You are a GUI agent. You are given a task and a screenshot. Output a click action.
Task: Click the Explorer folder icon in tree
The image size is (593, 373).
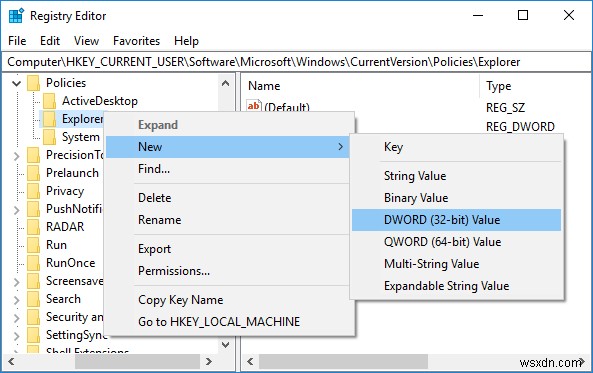50,119
